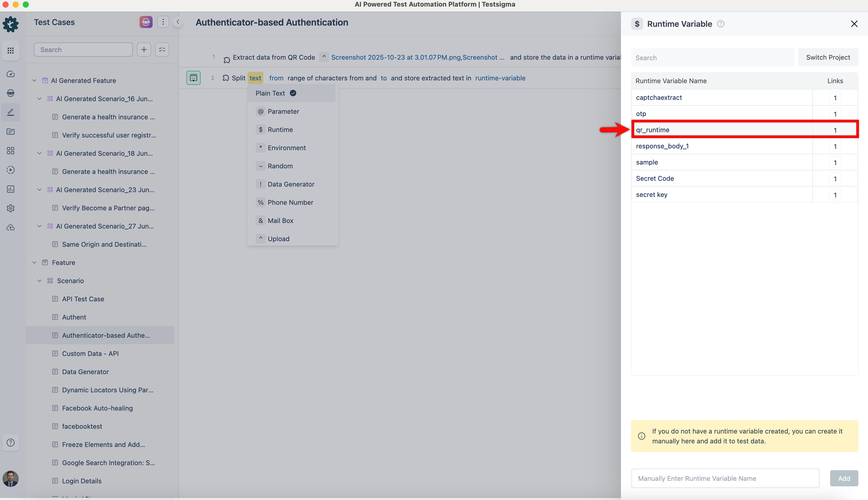Viewport: 868px width, 500px height.
Task: Click the Switch Project button
Action: point(828,57)
